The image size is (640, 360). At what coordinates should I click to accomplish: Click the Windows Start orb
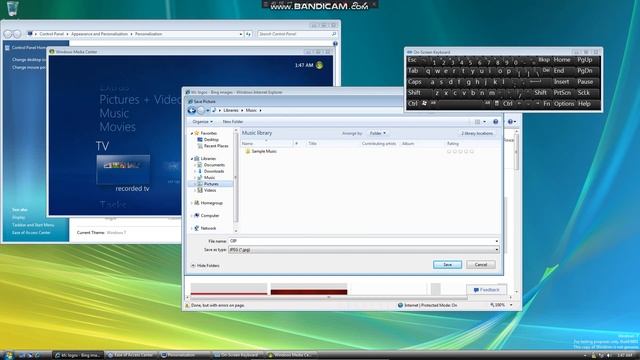tap(8, 356)
